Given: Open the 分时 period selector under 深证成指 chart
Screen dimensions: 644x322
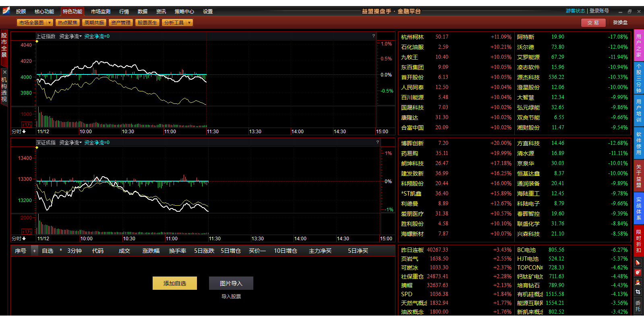Looking at the screenshot, I should click(x=19, y=239).
